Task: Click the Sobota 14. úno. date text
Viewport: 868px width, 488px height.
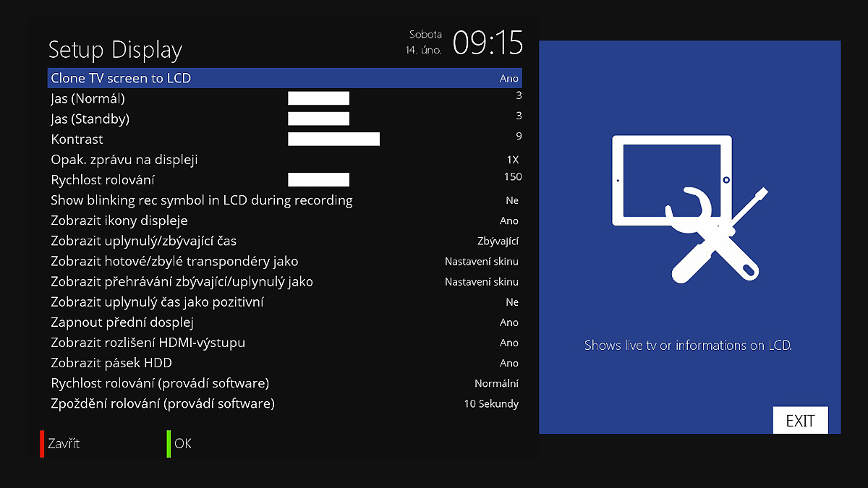Action: point(424,43)
